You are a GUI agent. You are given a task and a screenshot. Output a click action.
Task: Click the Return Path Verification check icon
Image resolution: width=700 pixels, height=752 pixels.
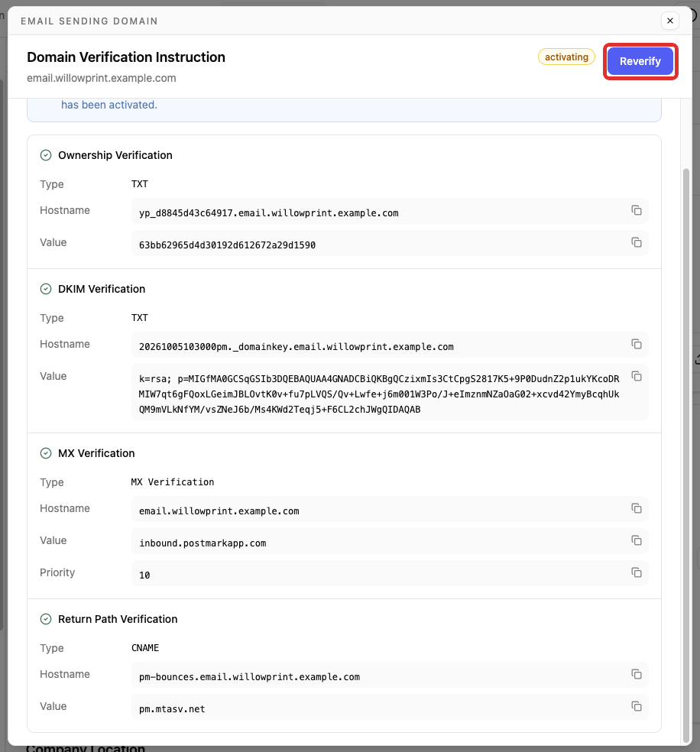pos(46,619)
